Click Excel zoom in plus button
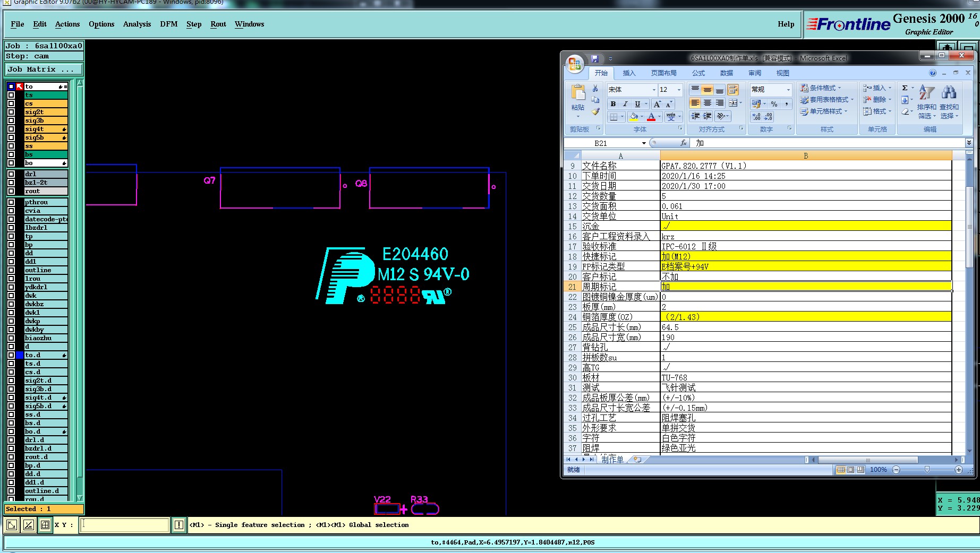This screenshot has width=980, height=553. click(x=959, y=470)
